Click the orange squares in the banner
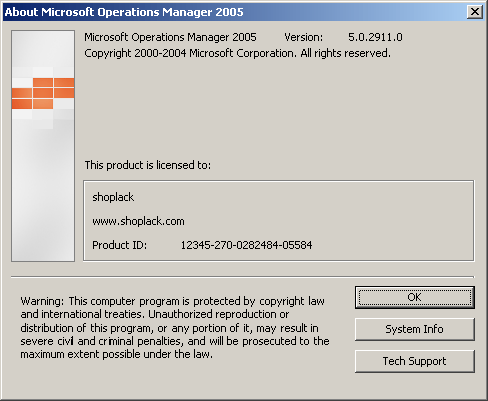 [43, 93]
